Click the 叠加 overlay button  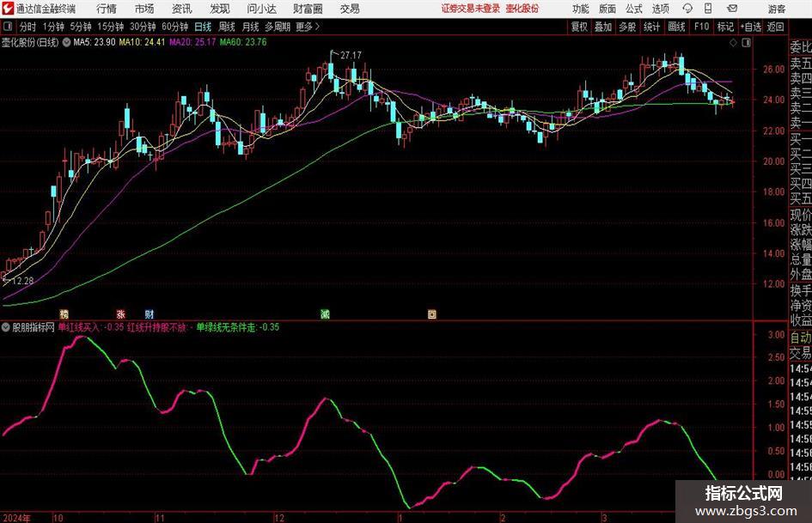[603, 27]
